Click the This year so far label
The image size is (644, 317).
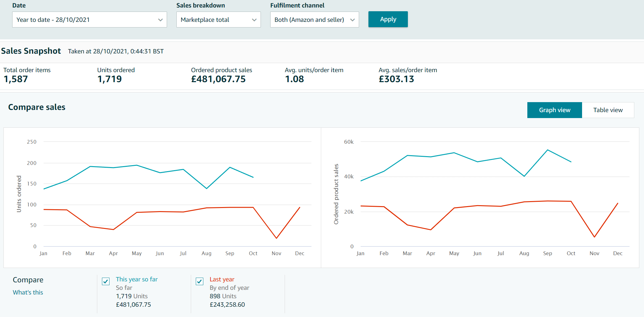(x=137, y=279)
